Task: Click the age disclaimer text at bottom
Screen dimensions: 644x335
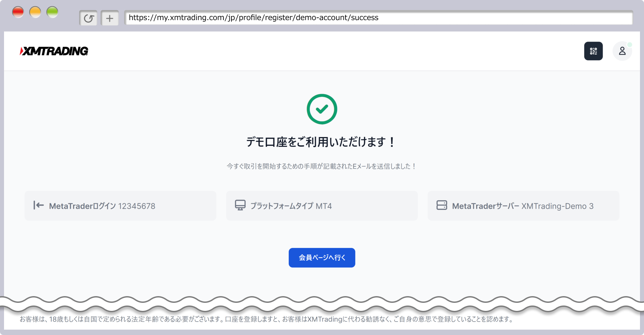Action: (x=267, y=319)
